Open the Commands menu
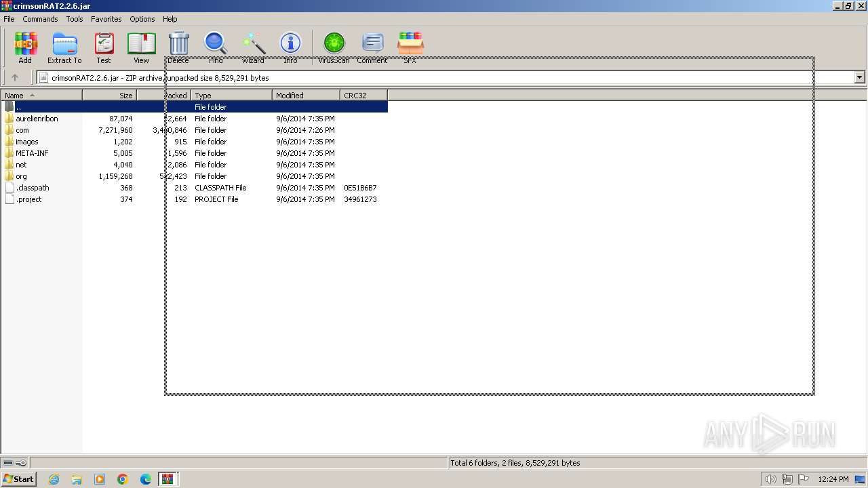The image size is (868, 488). tap(40, 19)
